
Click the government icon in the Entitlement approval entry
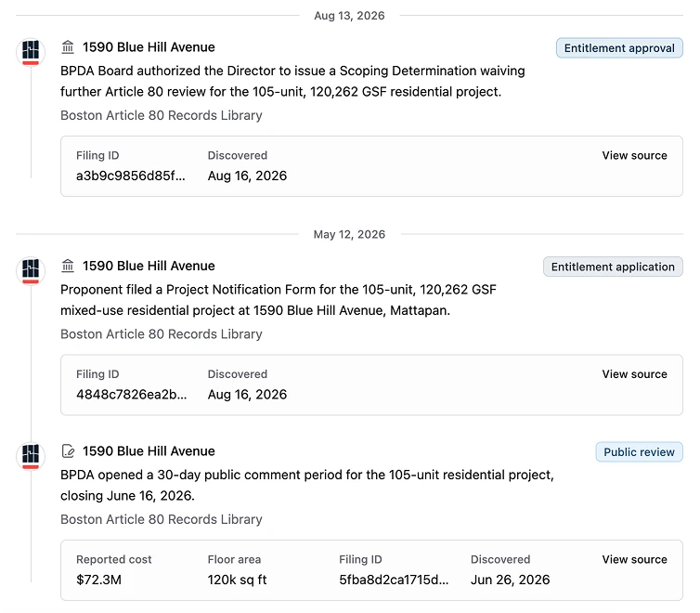click(68, 46)
